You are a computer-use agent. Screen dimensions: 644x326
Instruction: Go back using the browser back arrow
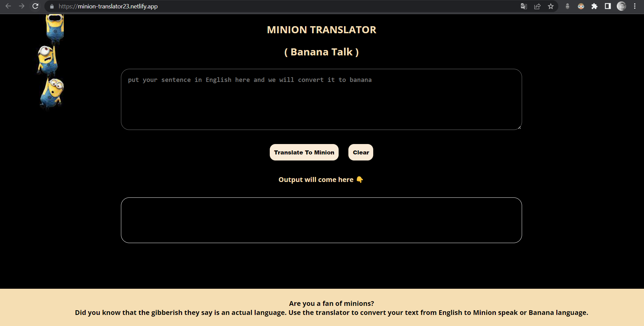(x=8, y=6)
